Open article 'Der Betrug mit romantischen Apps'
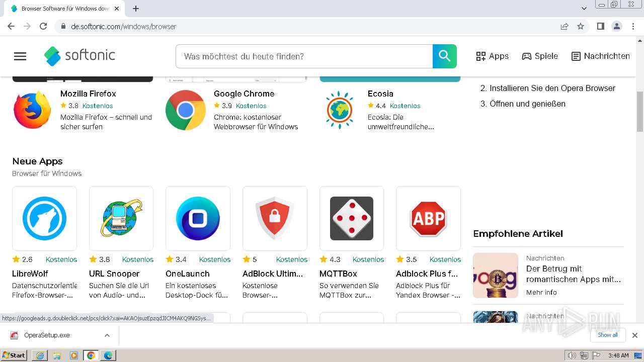This screenshot has height=362, width=644. (x=574, y=274)
